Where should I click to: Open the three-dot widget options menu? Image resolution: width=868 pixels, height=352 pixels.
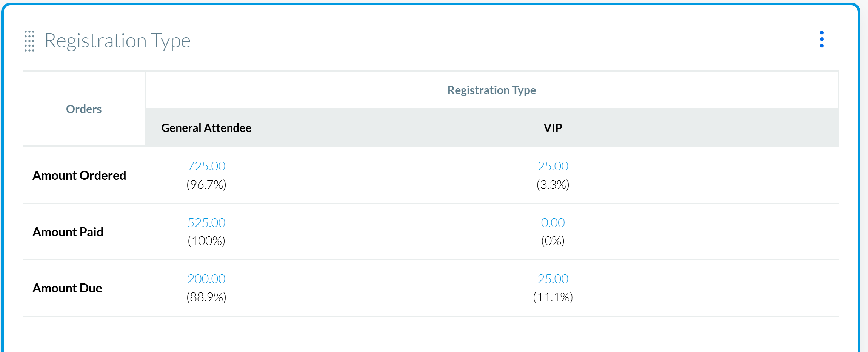[822, 40]
